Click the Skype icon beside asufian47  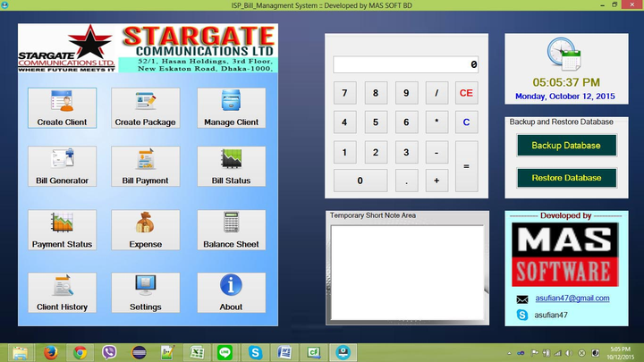pyautogui.click(x=522, y=315)
